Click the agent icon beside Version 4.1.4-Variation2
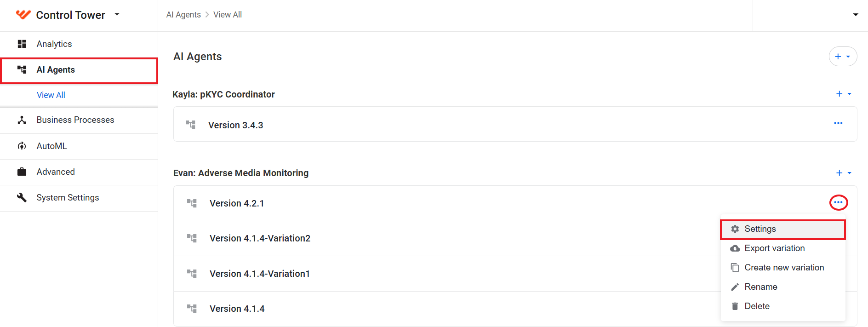The width and height of the screenshot is (868, 327). (x=192, y=238)
